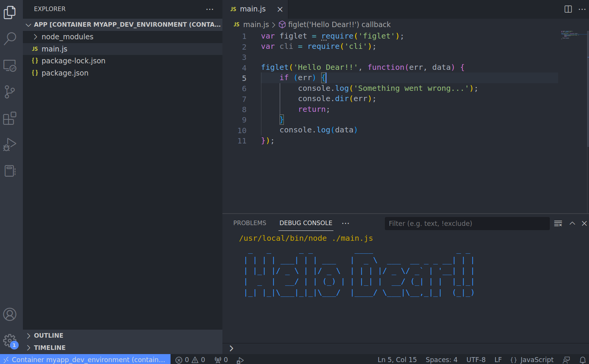Open main.js in the file explorer
This screenshot has width=589, height=364.
click(123, 49)
